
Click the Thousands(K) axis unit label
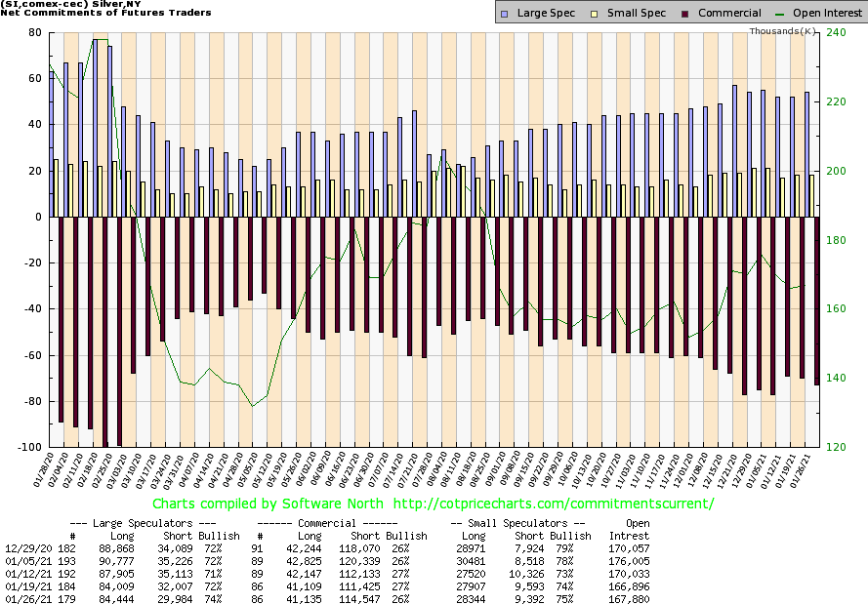coord(783,31)
